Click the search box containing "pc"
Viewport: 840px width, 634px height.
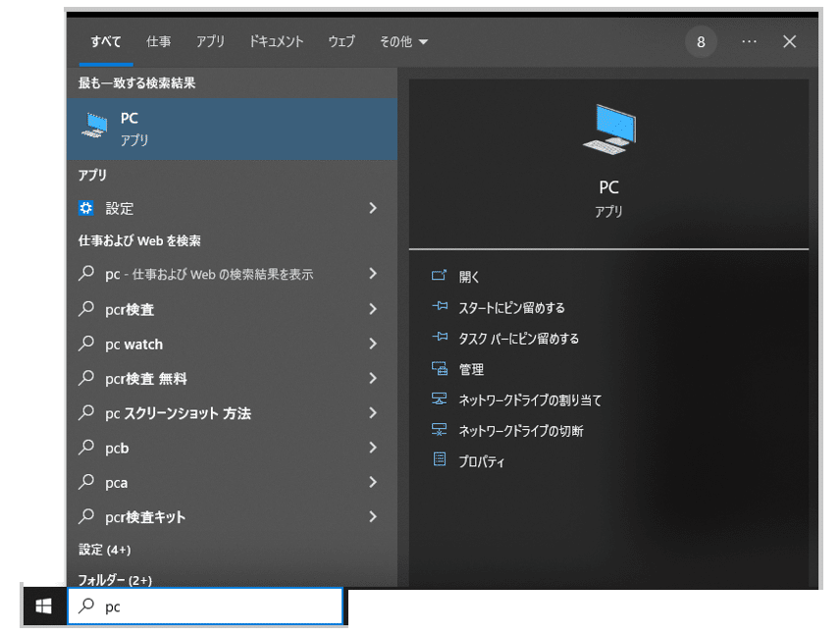(205, 607)
